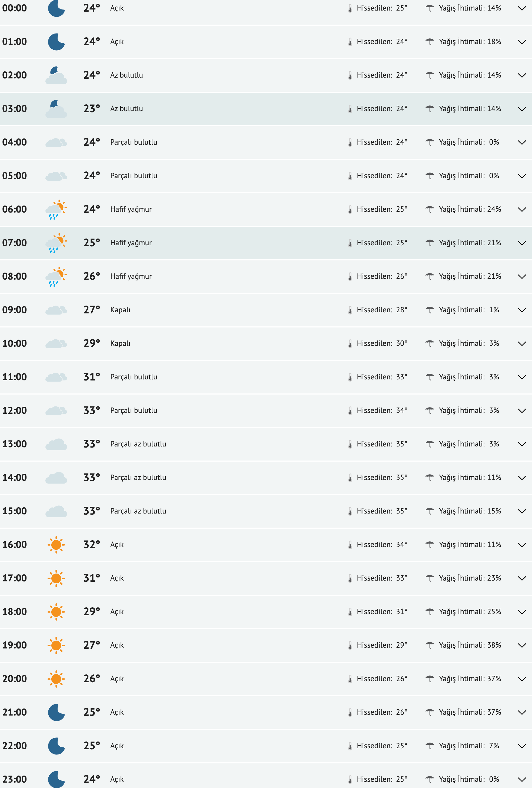This screenshot has height=788, width=532.
Task: Click the 'Açık' text on the 17:00 row
Action: pos(117,578)
